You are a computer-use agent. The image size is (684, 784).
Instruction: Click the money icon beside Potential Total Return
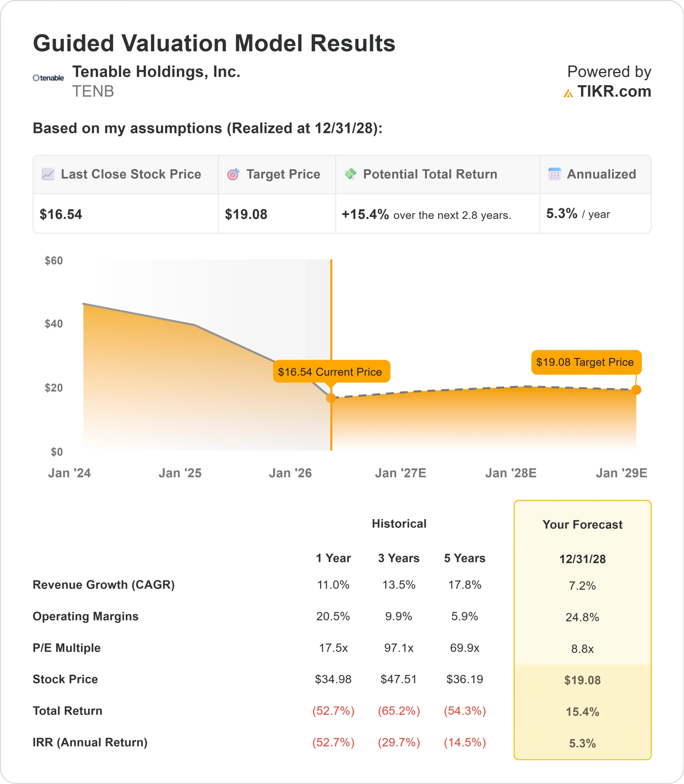pyautogui.click(x=350, y=174)
